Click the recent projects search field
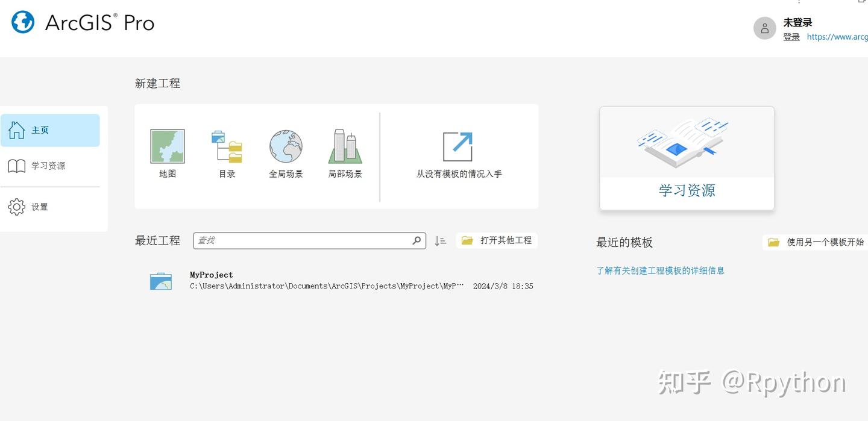 click(309, 240)
